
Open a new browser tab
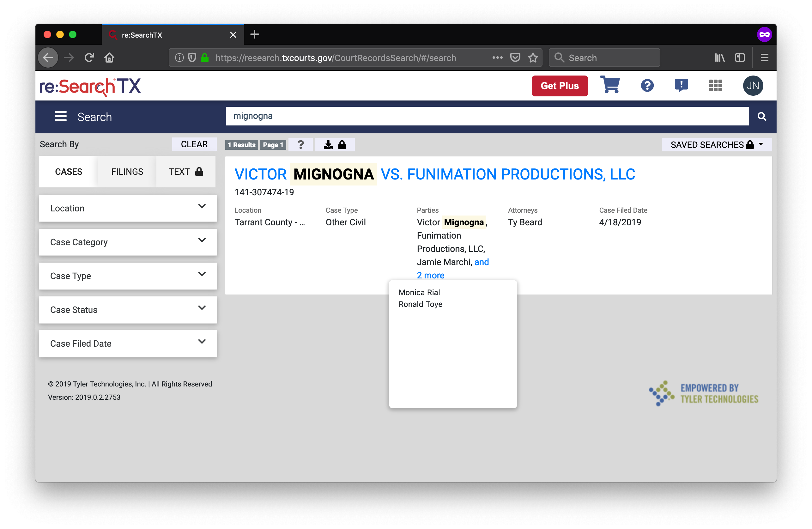click(255, 34)
